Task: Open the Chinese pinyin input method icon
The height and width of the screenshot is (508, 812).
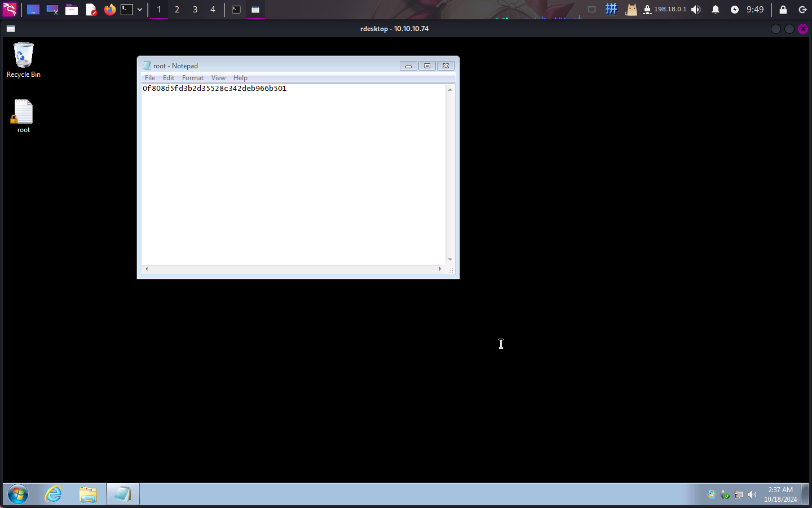Action: [x=611, y=9]
